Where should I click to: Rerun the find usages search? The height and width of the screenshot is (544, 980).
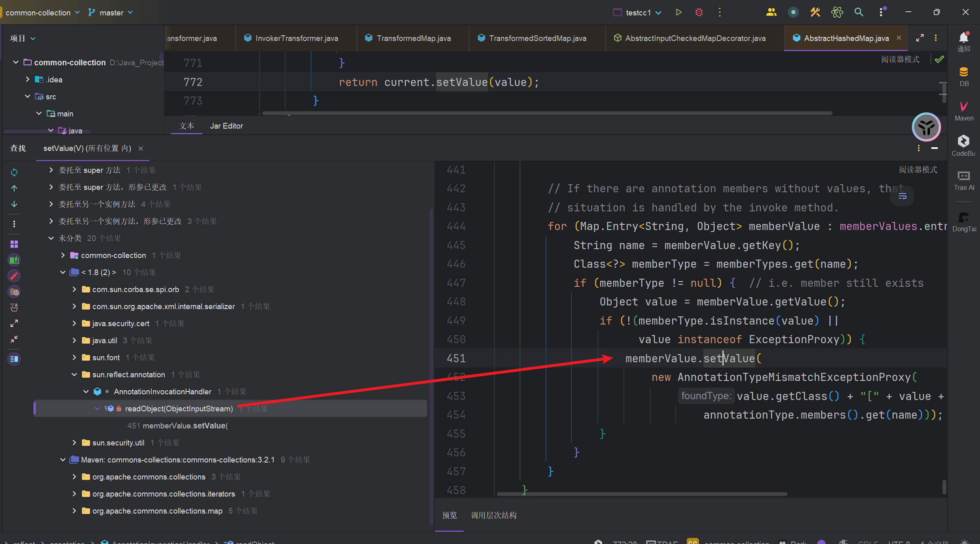[14, 172]
